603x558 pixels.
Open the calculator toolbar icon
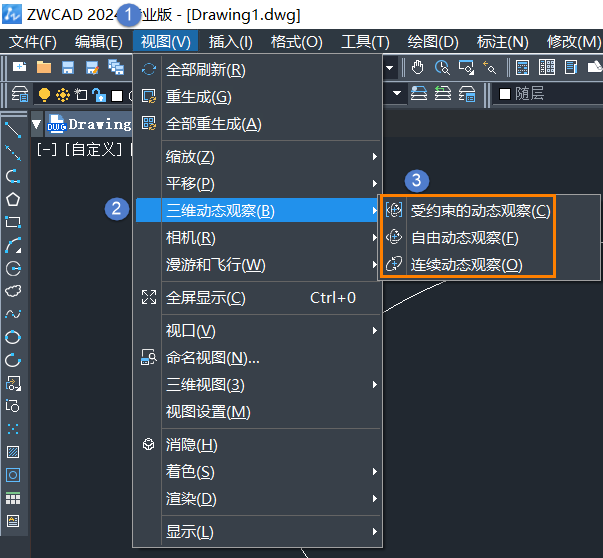tap(522, 67)
